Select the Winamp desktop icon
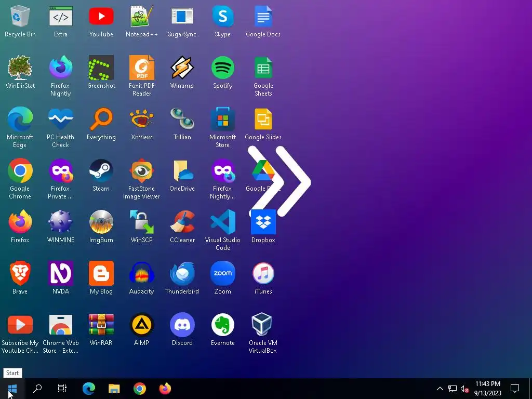Viewport: 532px width, 399px height. [x=182, y=68]
